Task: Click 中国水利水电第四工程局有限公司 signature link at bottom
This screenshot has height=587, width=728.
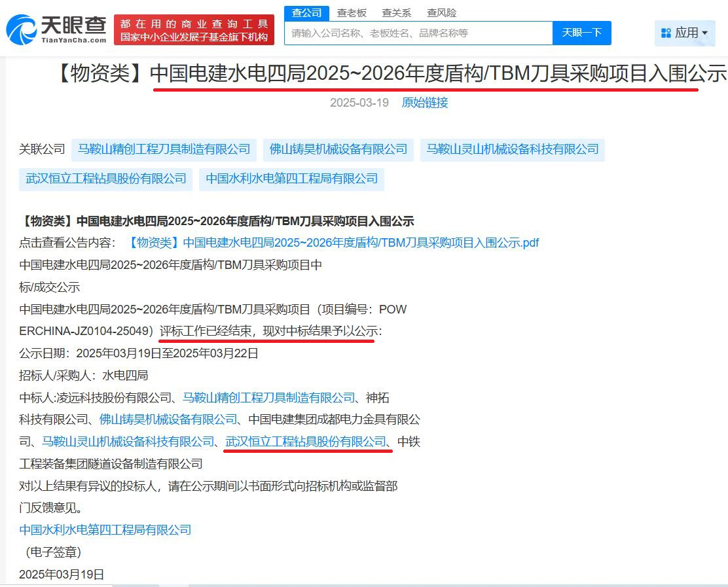Action: [x=105, y=530]
